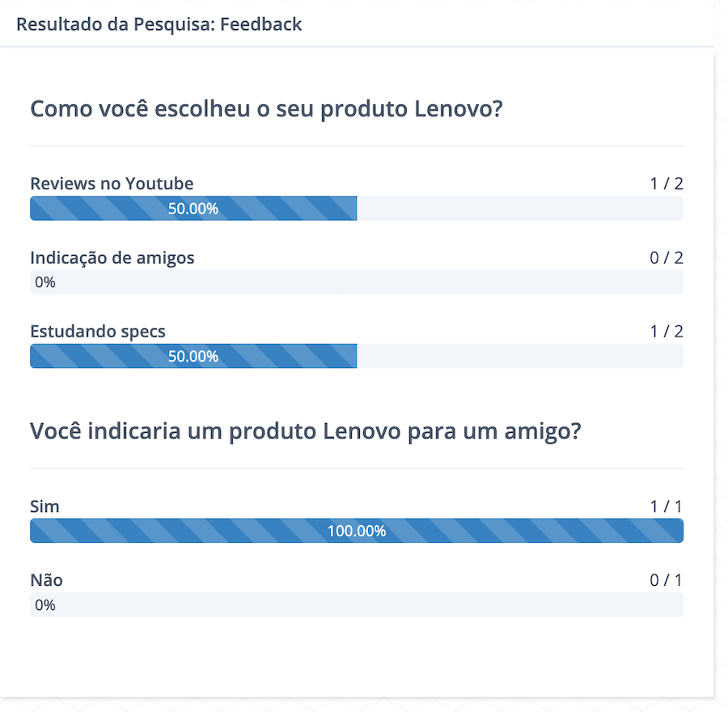
Task: Select the 'Sim' answer label
Action: (x=44, y=506)
